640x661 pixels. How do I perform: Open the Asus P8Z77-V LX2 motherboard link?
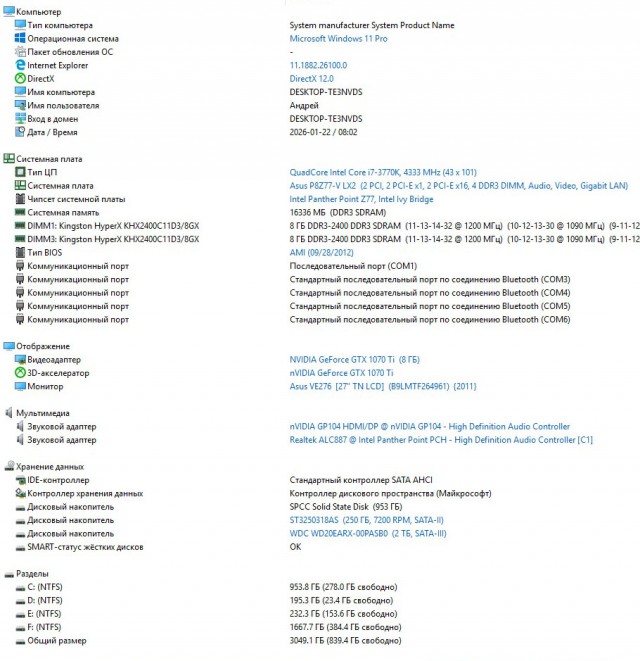pos(458,186)
